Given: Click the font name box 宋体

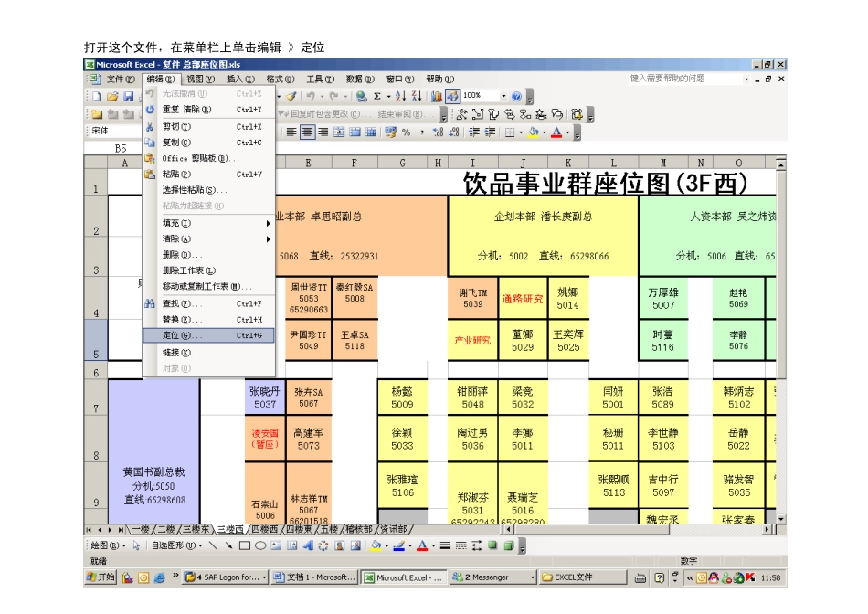Looking at the screenshot, I should [x=114, y=132].
